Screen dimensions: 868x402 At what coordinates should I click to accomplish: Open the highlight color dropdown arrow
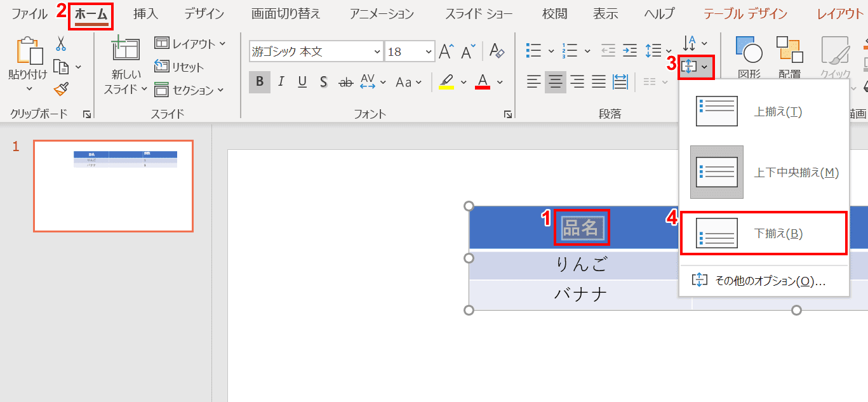463,82
